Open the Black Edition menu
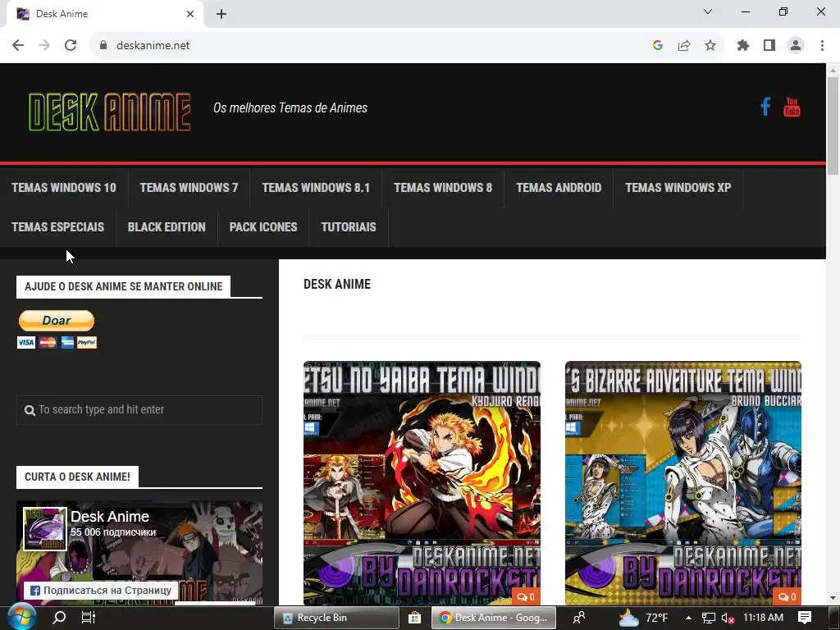Viewport: 840px width, 630px height. (167, 227)
